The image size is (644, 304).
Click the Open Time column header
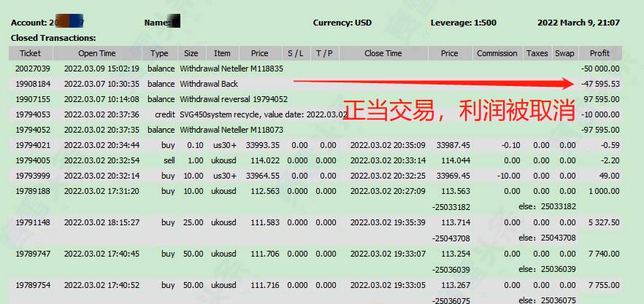click(97, 53)
